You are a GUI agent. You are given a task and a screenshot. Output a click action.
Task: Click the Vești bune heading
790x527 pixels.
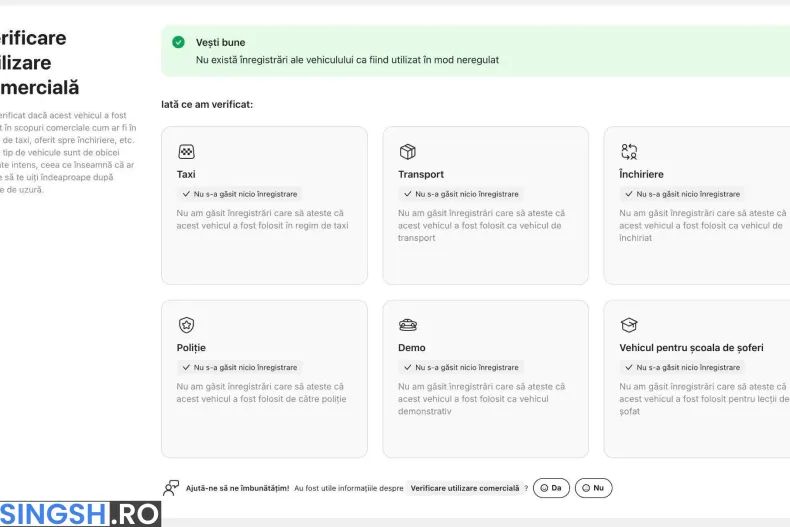(220, 42)
